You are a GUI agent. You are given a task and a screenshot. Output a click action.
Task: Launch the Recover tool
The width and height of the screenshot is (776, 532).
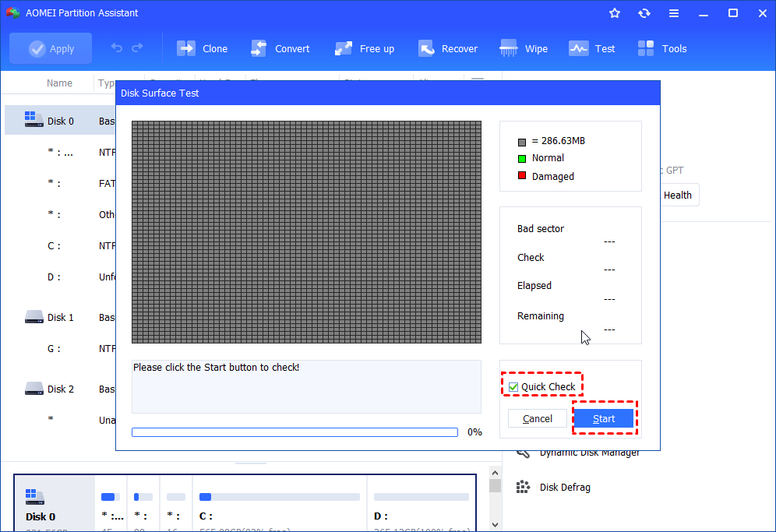(x=448, y=48)
